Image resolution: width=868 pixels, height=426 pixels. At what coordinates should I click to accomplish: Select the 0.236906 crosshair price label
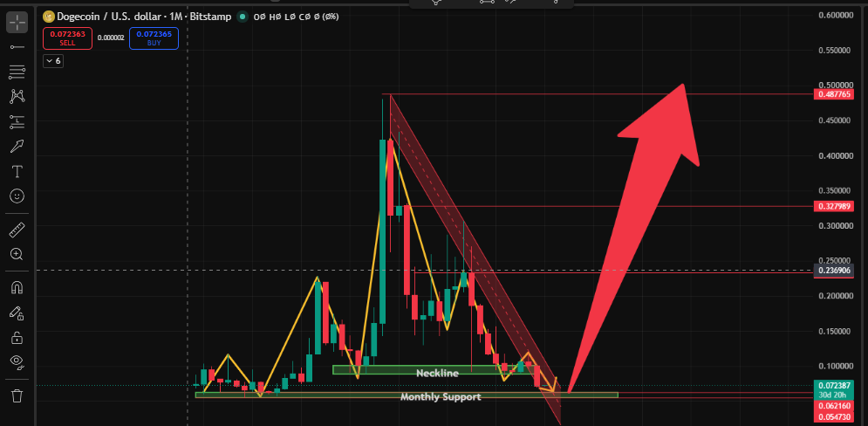point(834,271)
